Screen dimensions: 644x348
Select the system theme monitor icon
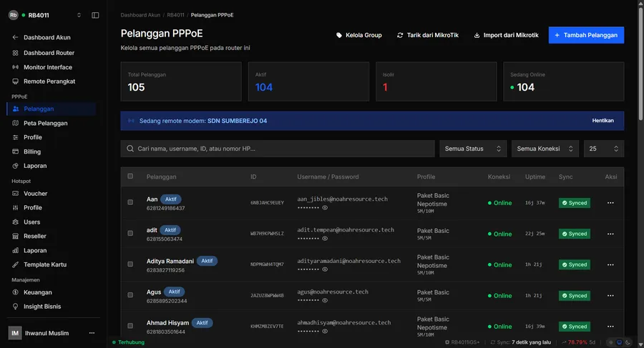(620, 342)
